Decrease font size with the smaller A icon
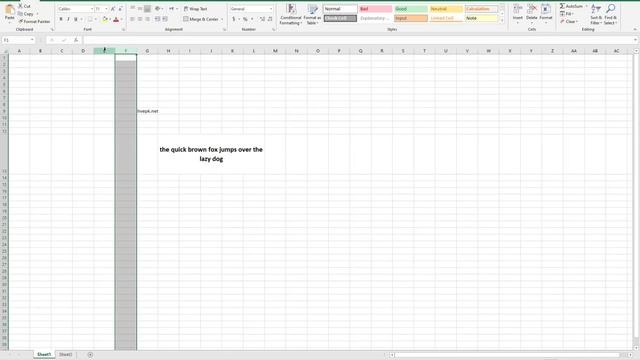 click(120, 9)
